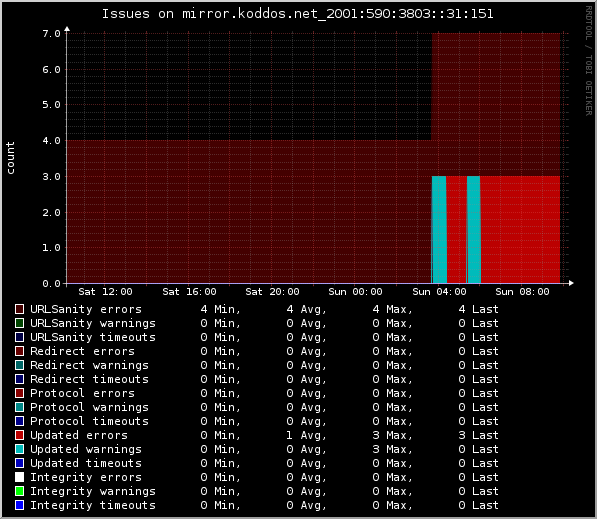Click the bright red Updated errors area
Image resolution: width=597 pixels, height=519 pixels.
click(x=520, y=230)
